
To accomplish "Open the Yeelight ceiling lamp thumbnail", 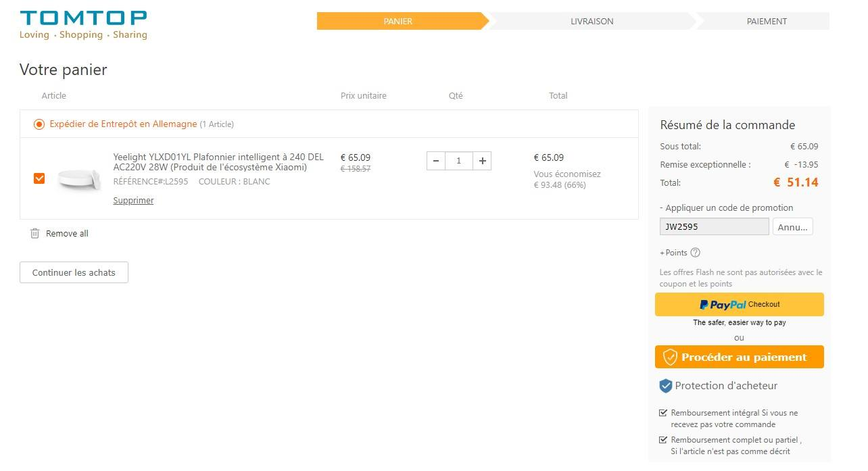I will [78, 179].
